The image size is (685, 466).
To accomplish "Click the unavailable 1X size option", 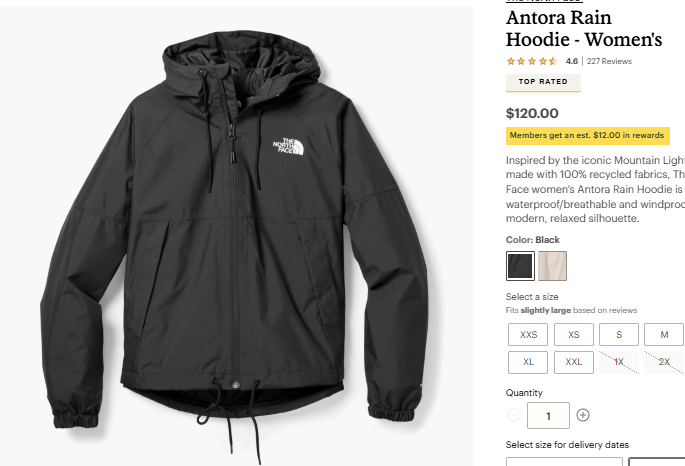I will [x=619, y=362].
